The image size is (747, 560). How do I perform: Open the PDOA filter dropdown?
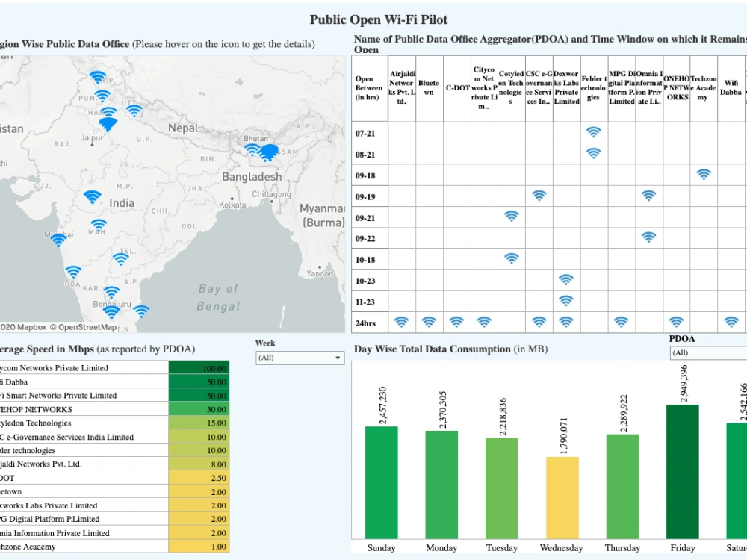coord(708,353)
